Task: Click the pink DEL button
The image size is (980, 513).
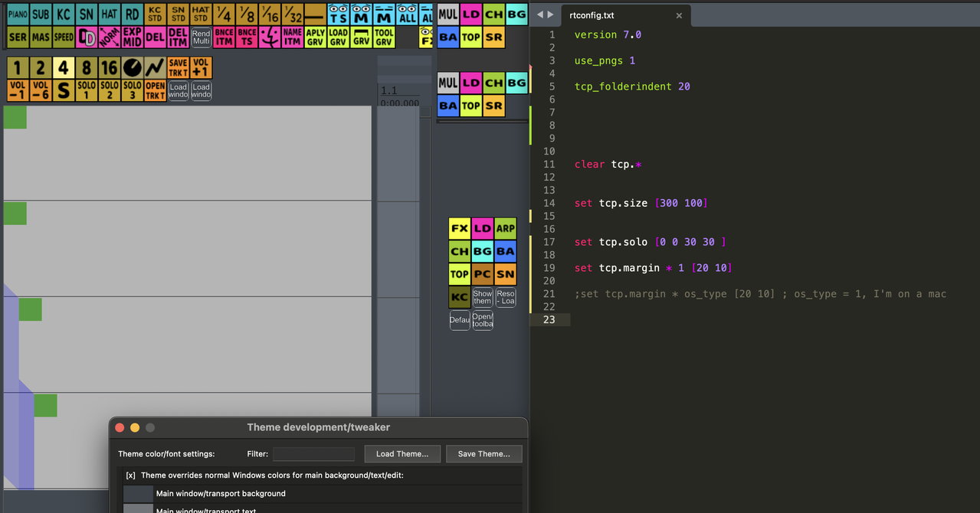Action: pyautogui.click(x=156, y=37)
